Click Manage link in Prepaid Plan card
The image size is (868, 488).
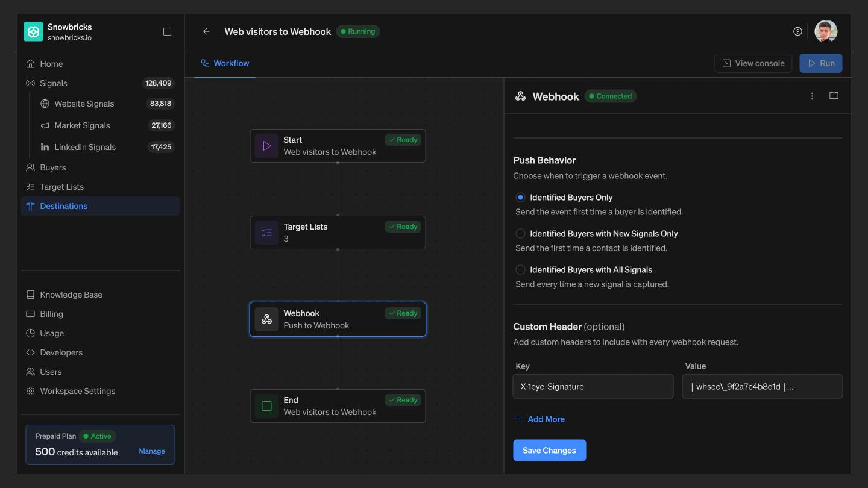pos(152,451)
